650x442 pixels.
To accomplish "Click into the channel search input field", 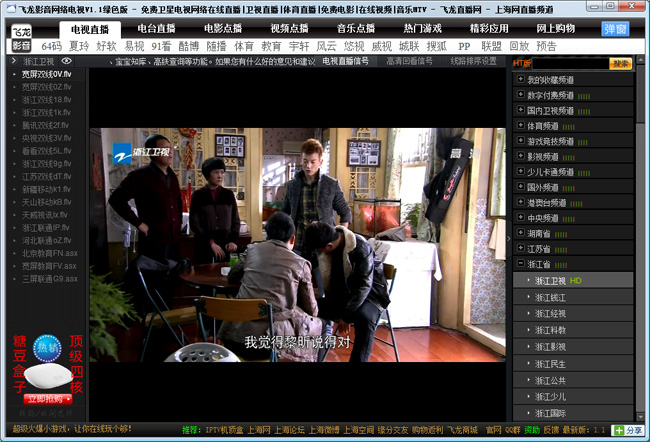I will point(570,63).
